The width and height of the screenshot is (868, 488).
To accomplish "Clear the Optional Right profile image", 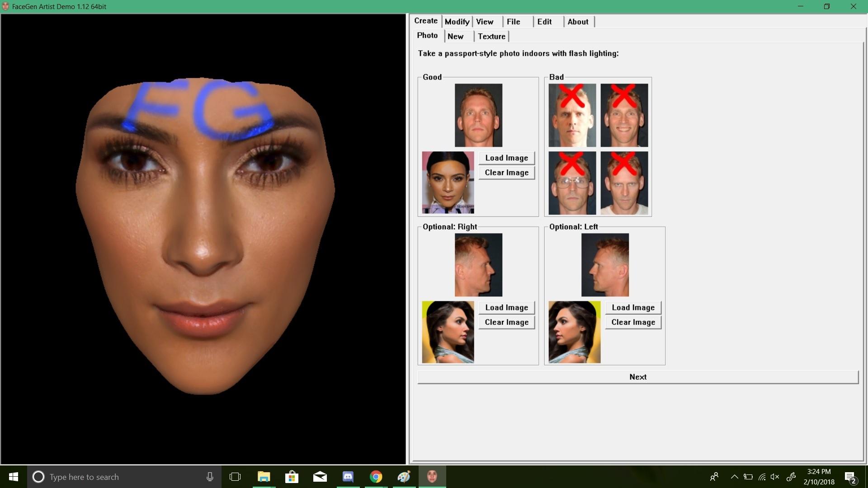I will (506, 322).
